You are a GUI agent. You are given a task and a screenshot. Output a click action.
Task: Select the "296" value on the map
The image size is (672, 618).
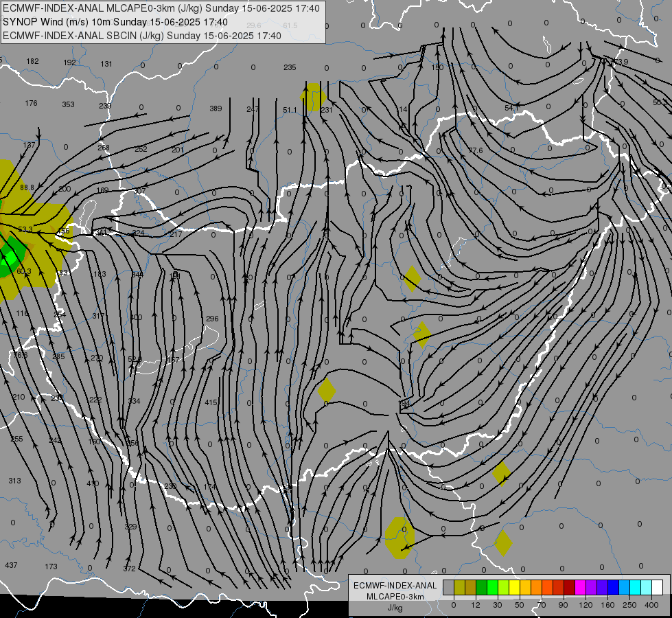212,319
